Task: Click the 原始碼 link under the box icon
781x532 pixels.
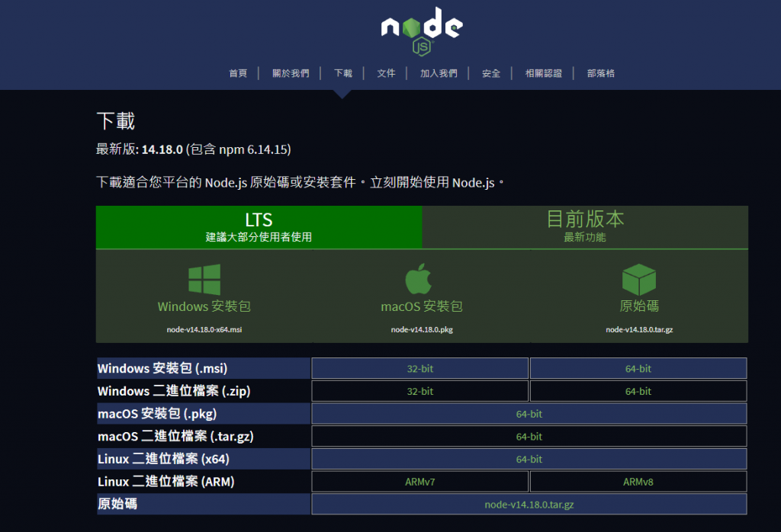Action: pyautogui.click(x=639, y=306)
